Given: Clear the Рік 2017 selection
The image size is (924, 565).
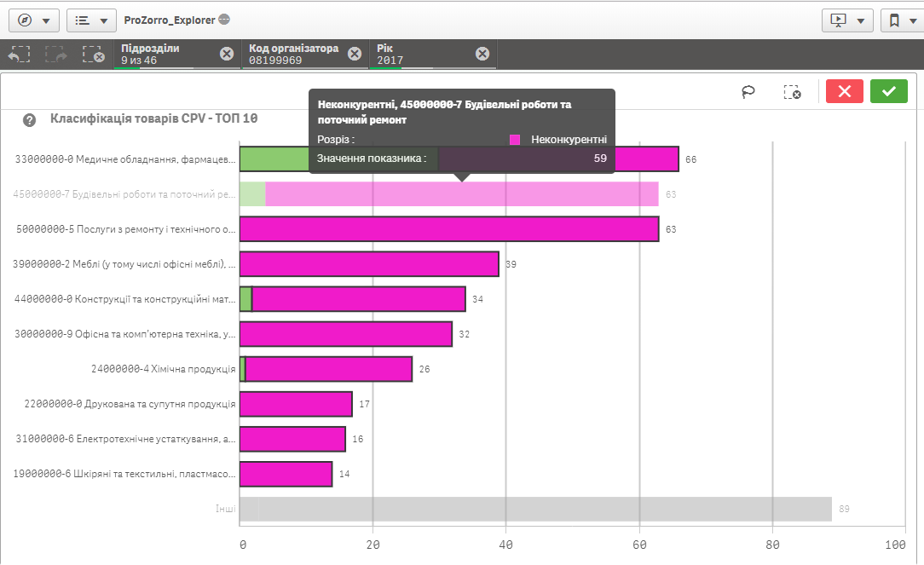Looking at the screenshot, I should [482, 54].
